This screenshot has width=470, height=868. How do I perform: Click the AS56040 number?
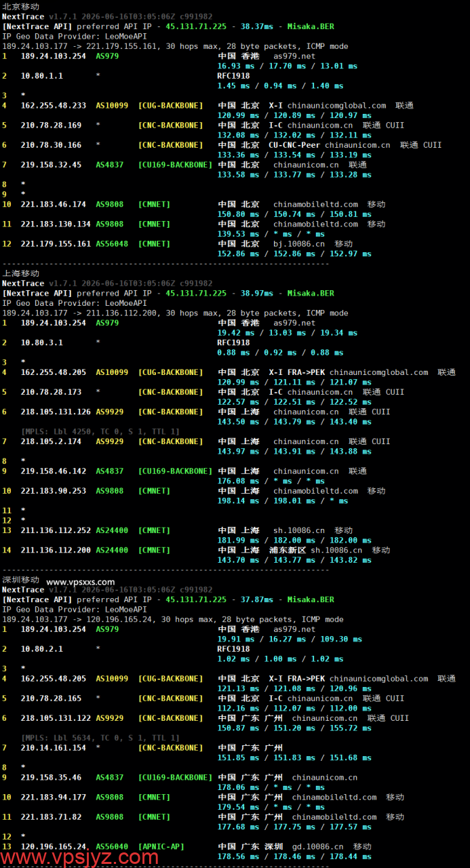(x=112, y=847)
